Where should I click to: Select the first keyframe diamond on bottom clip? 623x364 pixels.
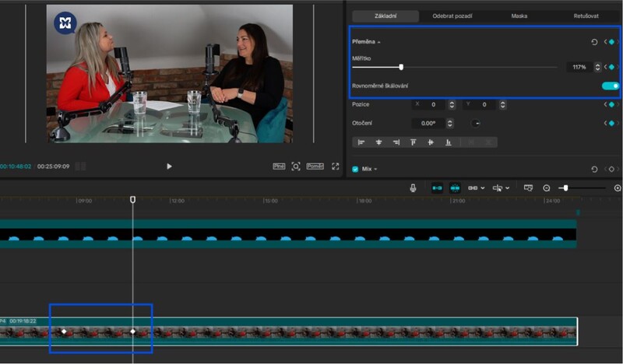(64, 331)
